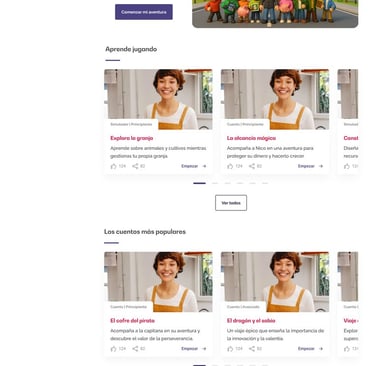Open the El dragón y el sabio title link
The height and width of the screenshot is (366, 375).
click(251, 321)
